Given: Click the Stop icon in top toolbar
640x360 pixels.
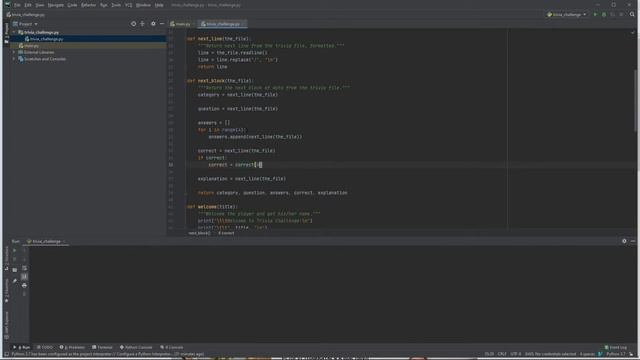Looking at the screenshot, I should (621, 15).
